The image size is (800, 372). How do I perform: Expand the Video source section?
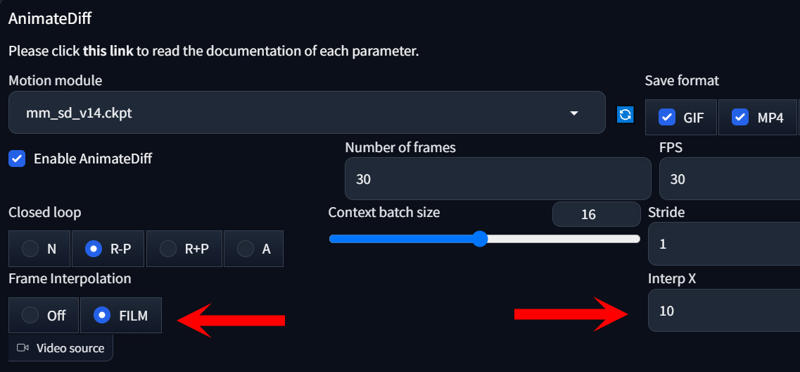(x=60, y=348)
